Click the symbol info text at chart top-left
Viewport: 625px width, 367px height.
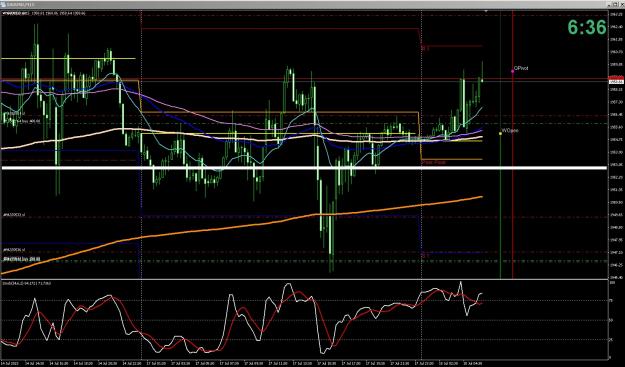[44, 13]
